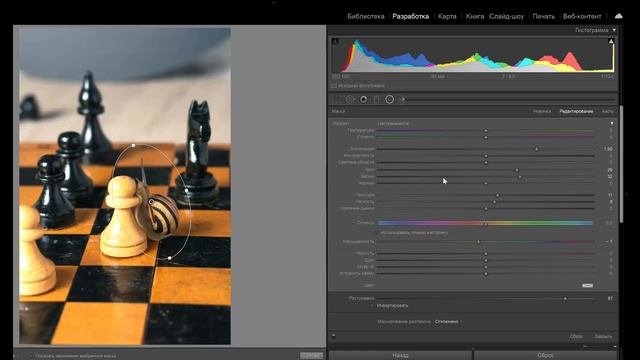This screenshot has width=640, height=360.
Task: Click the Контрастность slider handle
Action: point(486,156)
